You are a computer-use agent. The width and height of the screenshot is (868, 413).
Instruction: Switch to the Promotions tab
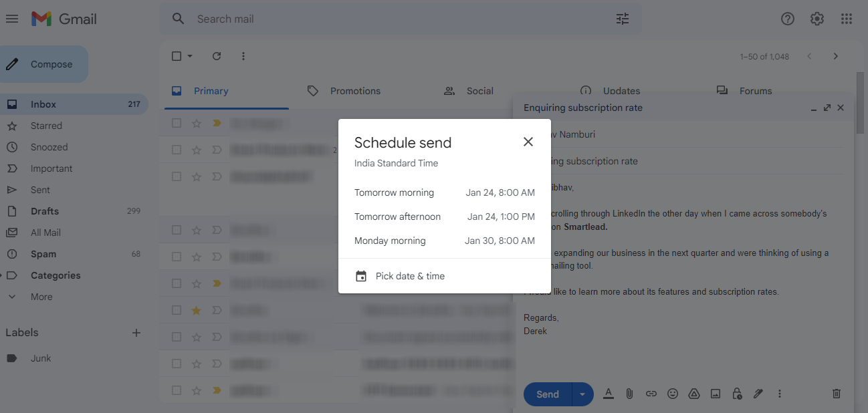coord(355,91)
